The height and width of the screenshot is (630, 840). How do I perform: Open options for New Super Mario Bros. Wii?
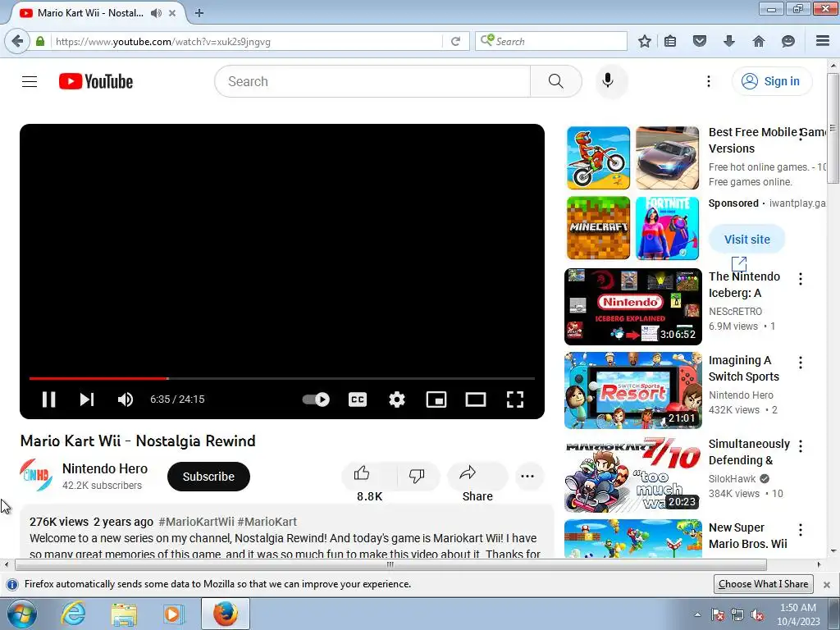(801, 530)
